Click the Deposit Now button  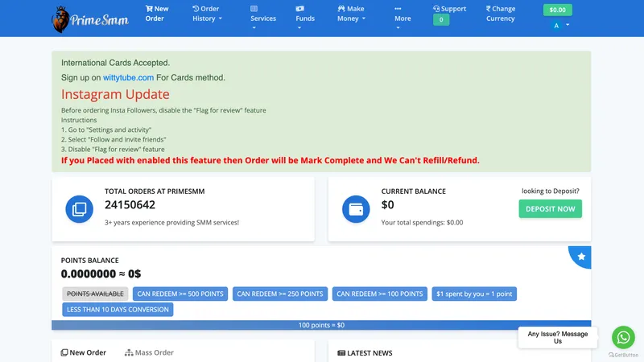coord(550,209)
